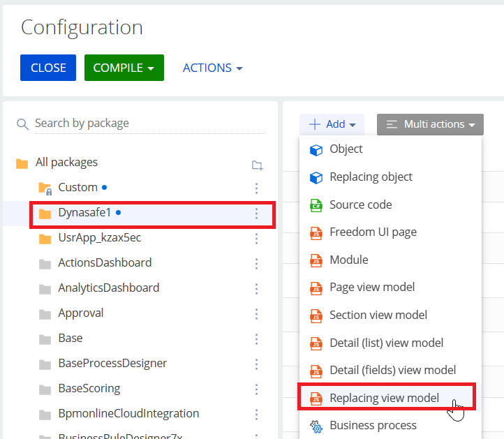Open options menu for BaseScoring package
This screenshot has width=504, height=439.
256,389
